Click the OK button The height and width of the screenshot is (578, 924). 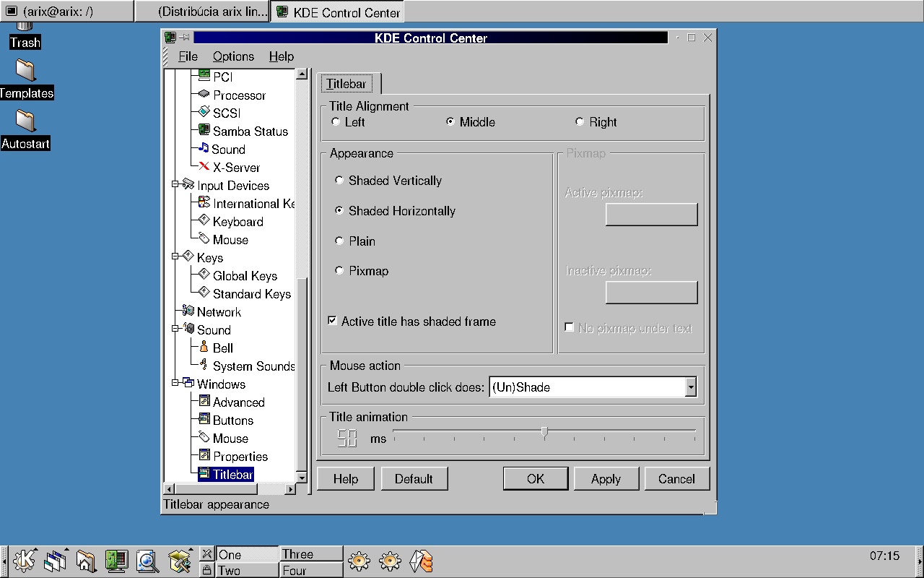[x=536, y=479]
